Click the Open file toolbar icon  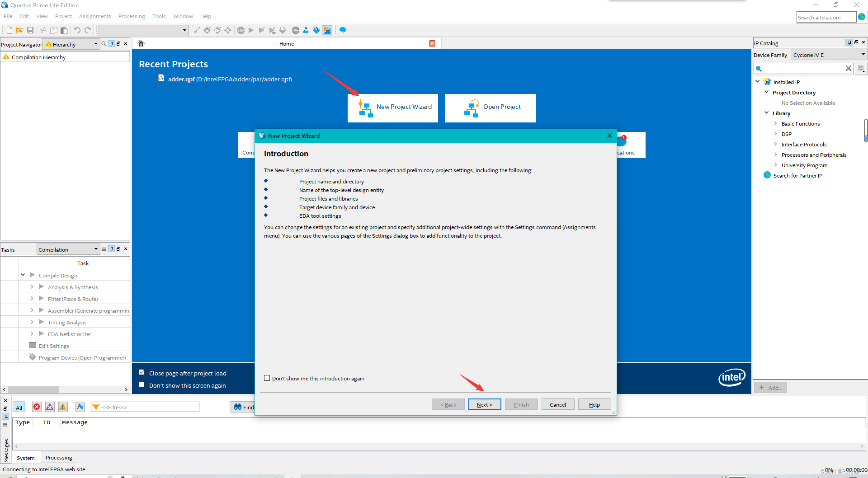click(19, 30)
